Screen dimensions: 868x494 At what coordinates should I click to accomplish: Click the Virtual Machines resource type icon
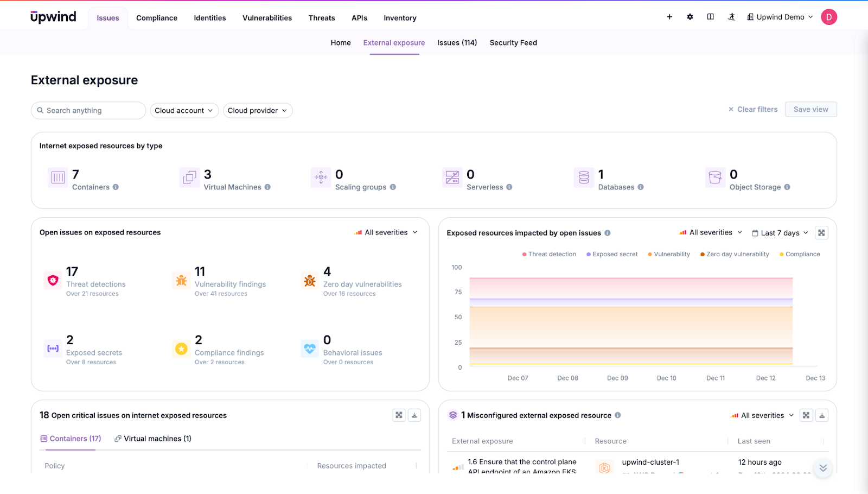coord(189,178)
